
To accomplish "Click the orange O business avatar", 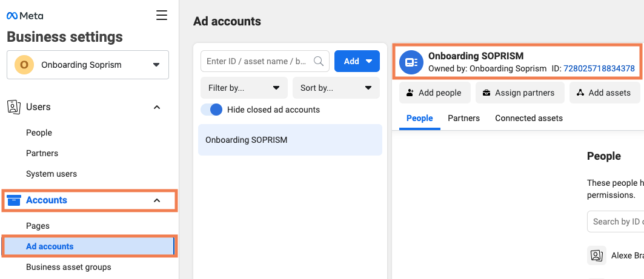I will tap(24, 65).
